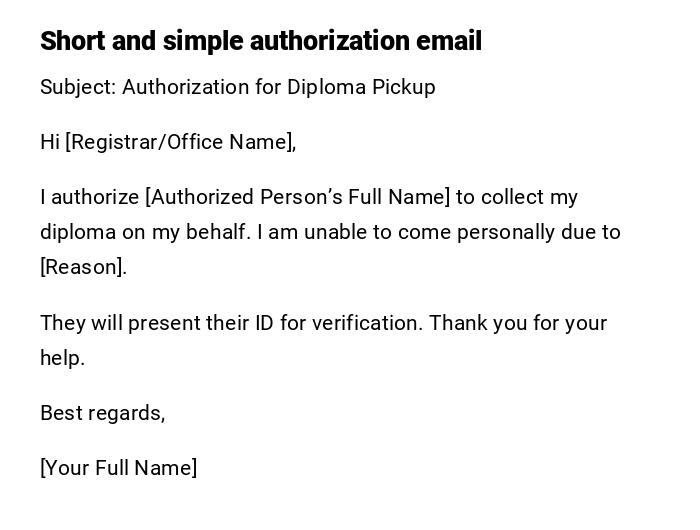
Task: Click the word "help." ending the paragraph
Action: pos(62,358)
